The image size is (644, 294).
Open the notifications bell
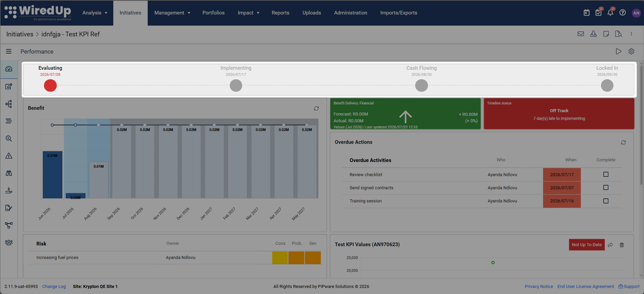(x=610, y=13)
